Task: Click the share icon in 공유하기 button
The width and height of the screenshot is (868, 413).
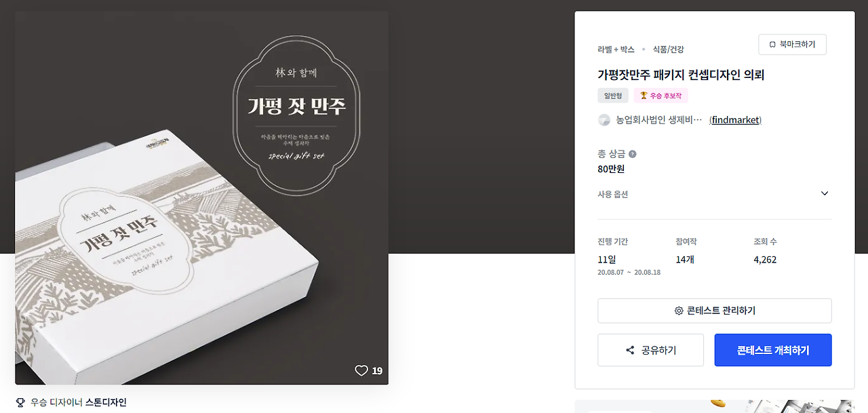Action: (x=630, y=351)
